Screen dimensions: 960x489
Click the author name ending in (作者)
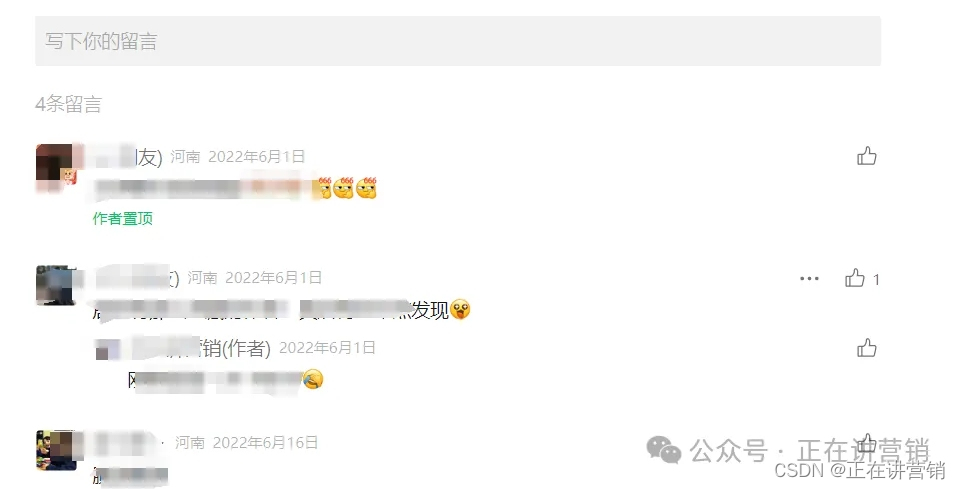201,348
